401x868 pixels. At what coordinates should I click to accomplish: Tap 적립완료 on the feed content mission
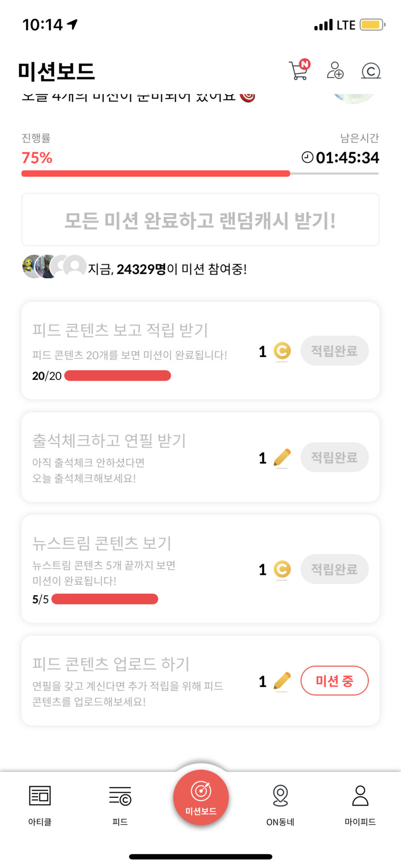coord(334,351)
